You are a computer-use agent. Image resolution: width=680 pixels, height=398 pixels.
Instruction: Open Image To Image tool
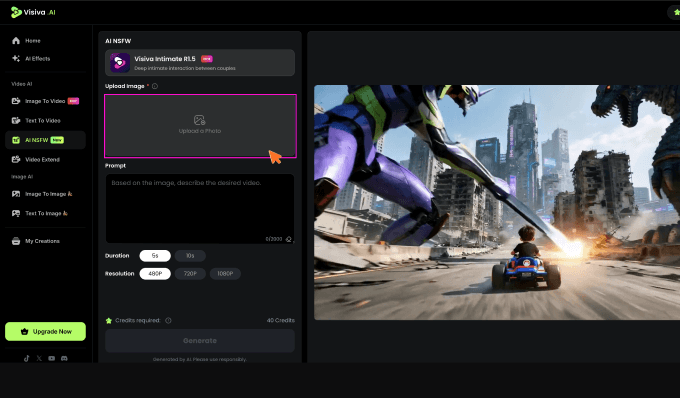pos(45,194)
